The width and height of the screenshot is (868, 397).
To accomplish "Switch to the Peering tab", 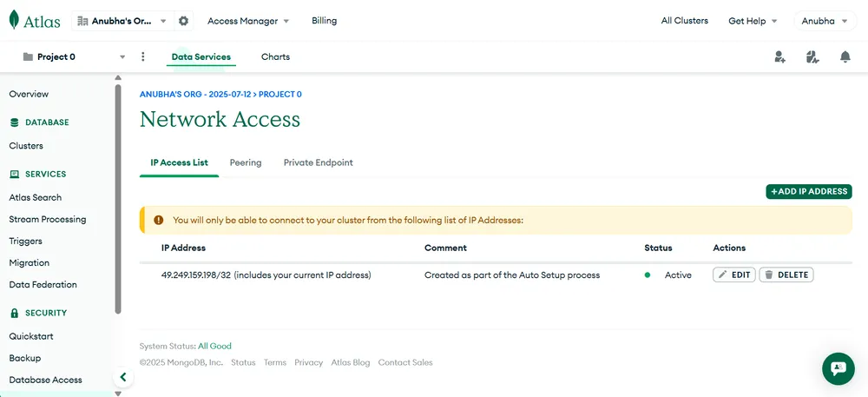I will pyautogui.click(x=246, y=162).
